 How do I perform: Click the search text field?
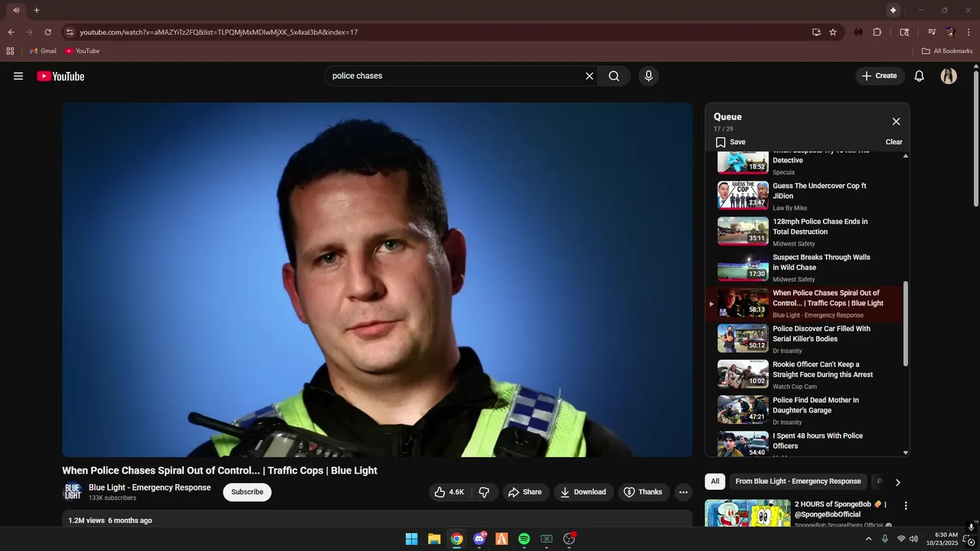(456, 76)
